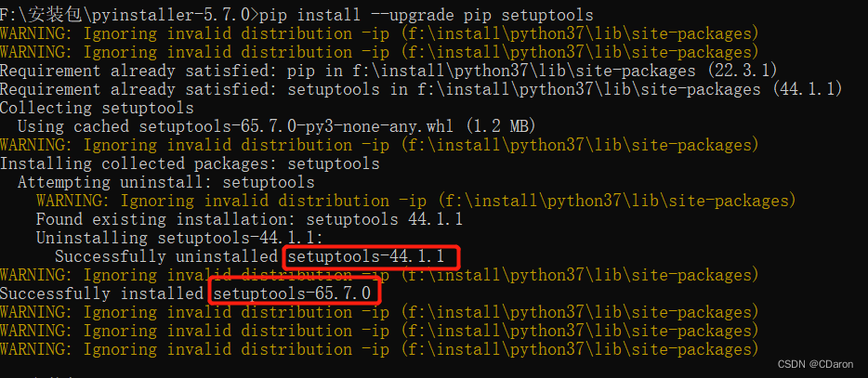This screenshot has height=378, width=868.
Task: Click the red-boxed setuptools-65.7.0 text
Action: pos(293,293)
